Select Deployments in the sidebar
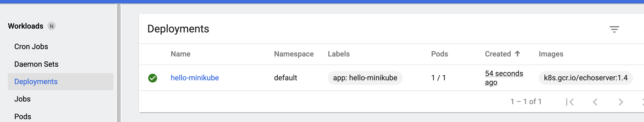Image resolution: width=644 pixels, height=122 pixels. pyautogui.click(x=36, y=82)
